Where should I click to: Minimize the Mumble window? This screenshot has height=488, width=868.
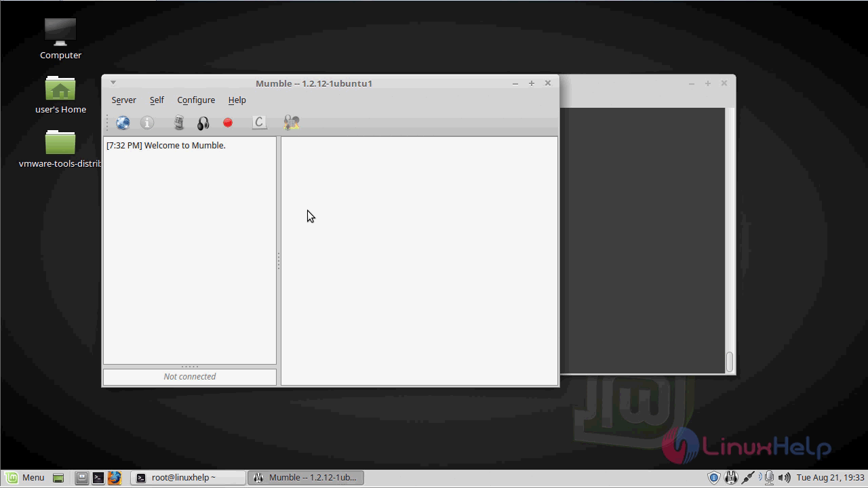coord(515,83)
